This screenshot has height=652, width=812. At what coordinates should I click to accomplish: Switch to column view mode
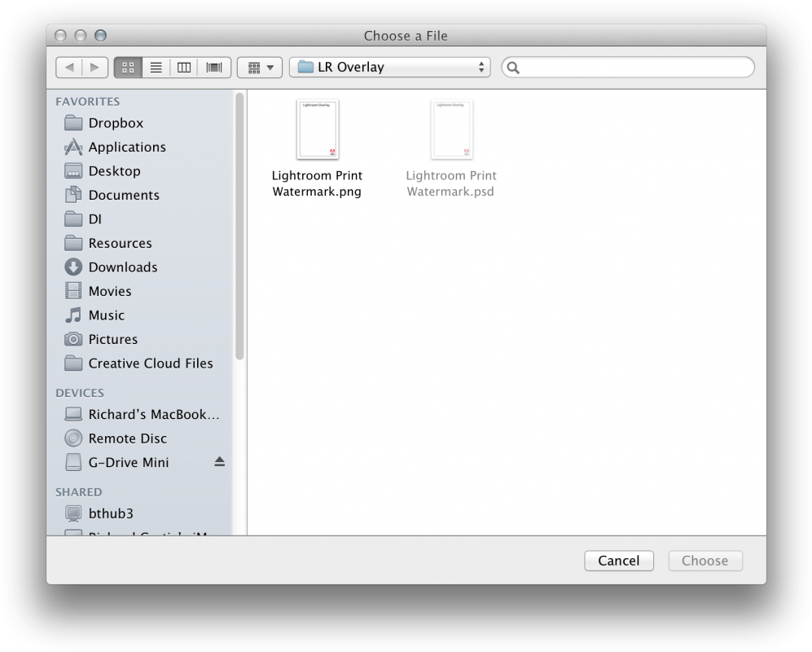184,67
